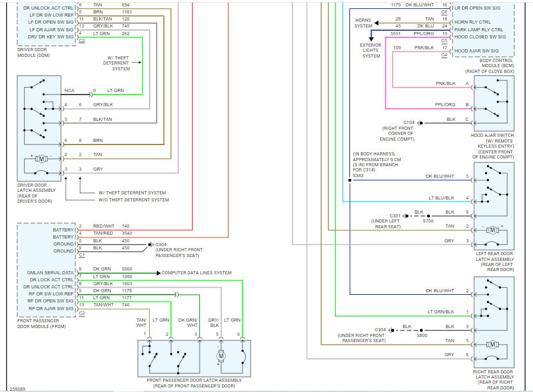The height and width of the screenshot is (392, 533).
Task: Click RF DR OPEN SW SIG label
Action: click(x=51, y=301)
